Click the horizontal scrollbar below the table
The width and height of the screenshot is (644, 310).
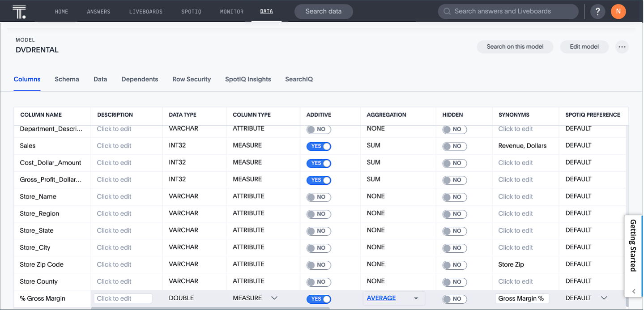(x=210, y=308)
